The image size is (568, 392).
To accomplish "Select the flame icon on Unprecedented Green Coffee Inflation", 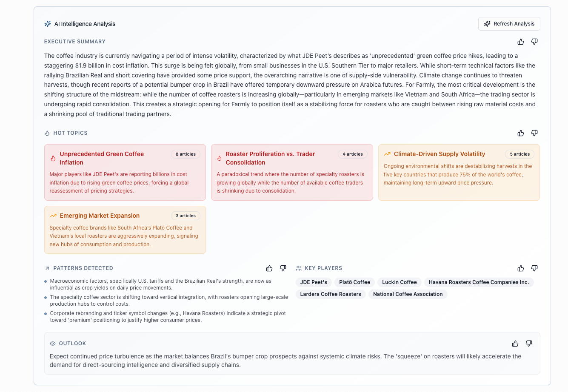I will [x=52, y=158].
